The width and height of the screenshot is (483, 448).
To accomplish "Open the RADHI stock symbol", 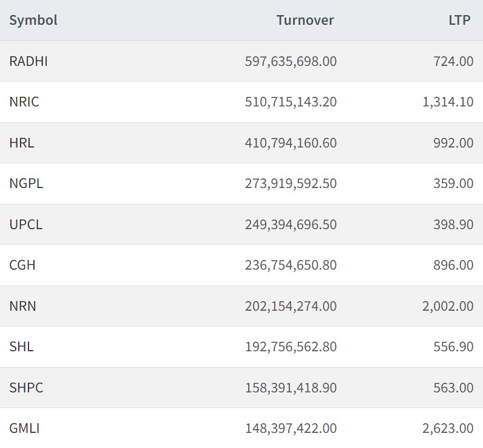I will (28, 61).
